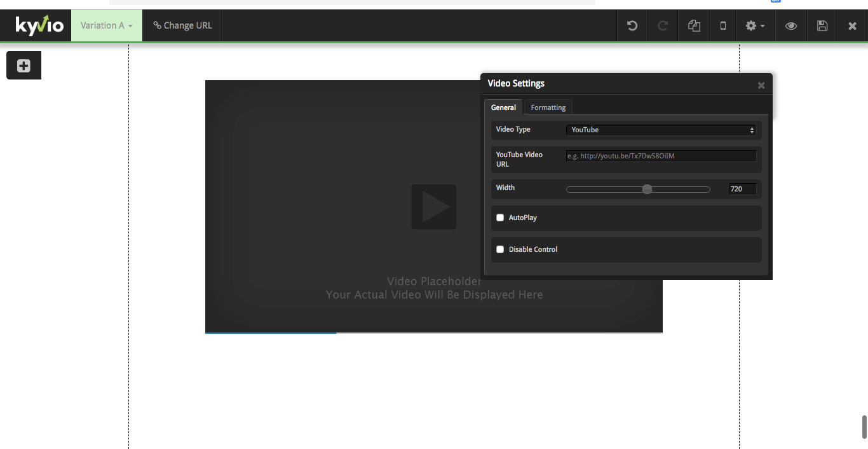Click the Width value field 720
Viewport: 868px width, 449px height.
click(743, 189)
